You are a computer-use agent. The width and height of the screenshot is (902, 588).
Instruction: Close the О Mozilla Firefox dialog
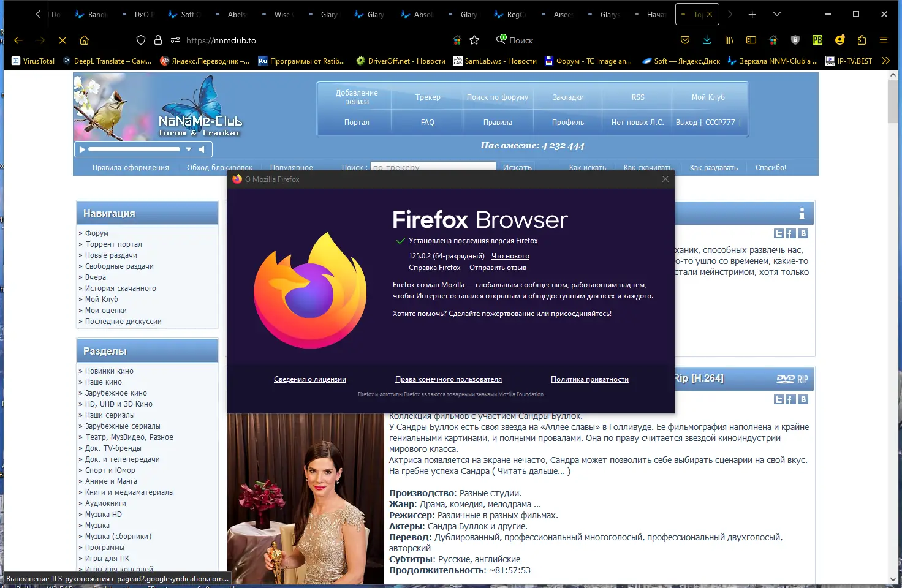(665, 179)
